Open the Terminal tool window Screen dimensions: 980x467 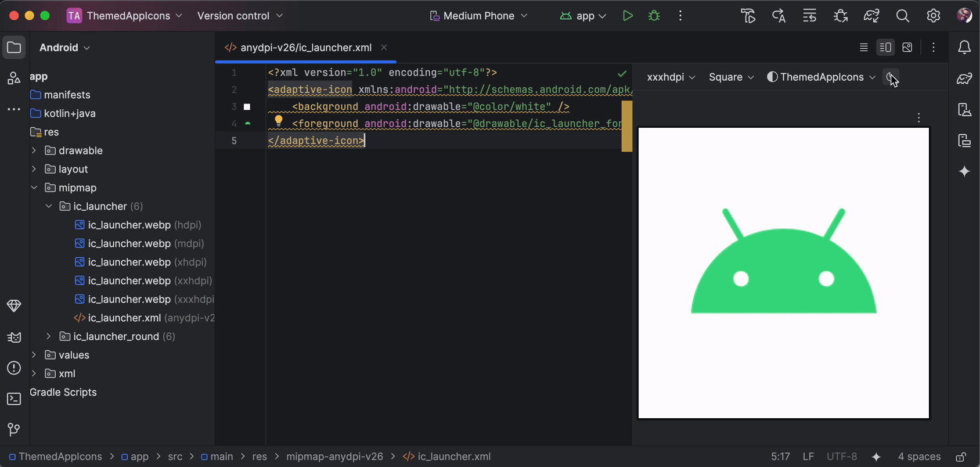point(14,399)
